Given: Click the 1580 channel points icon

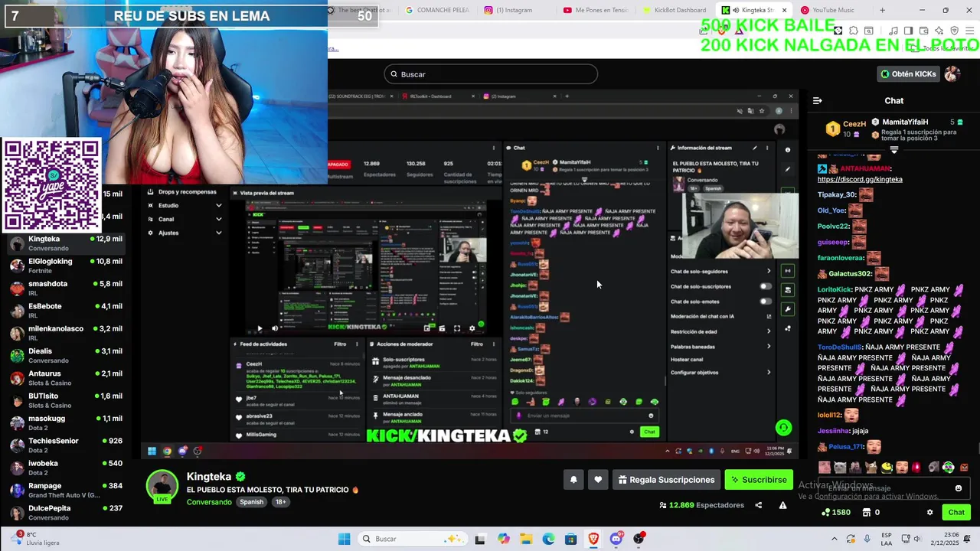Looking at the screenshot, I should [826, 513].
